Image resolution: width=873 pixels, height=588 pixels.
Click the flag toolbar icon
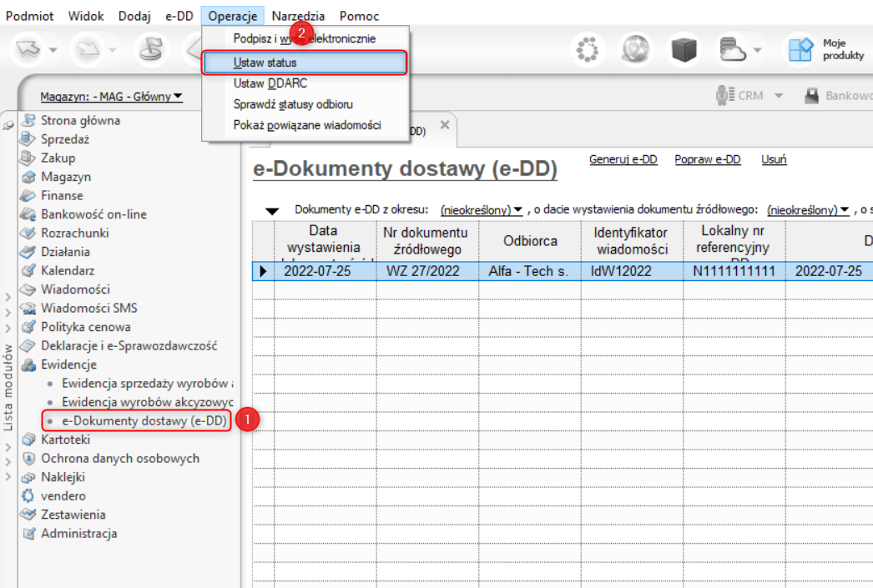[x=151, y=49]
